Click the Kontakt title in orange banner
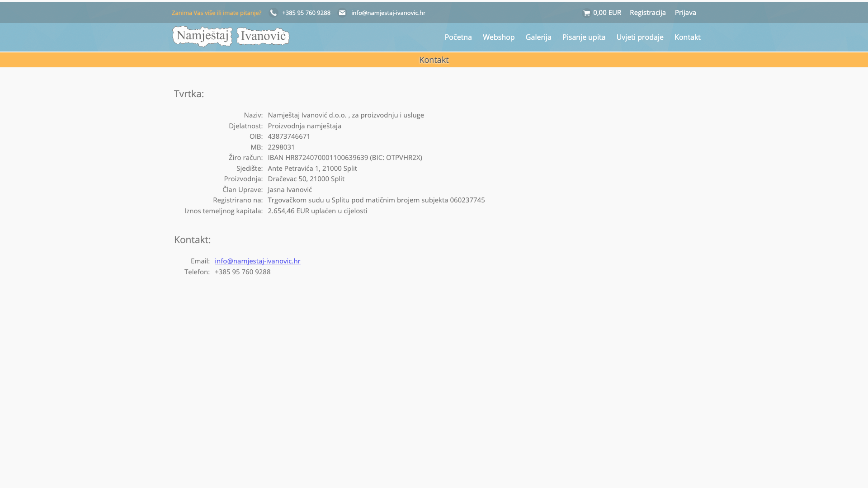This screenshot has height=488, width=868. pyautogui.click(x=434, y=60)
